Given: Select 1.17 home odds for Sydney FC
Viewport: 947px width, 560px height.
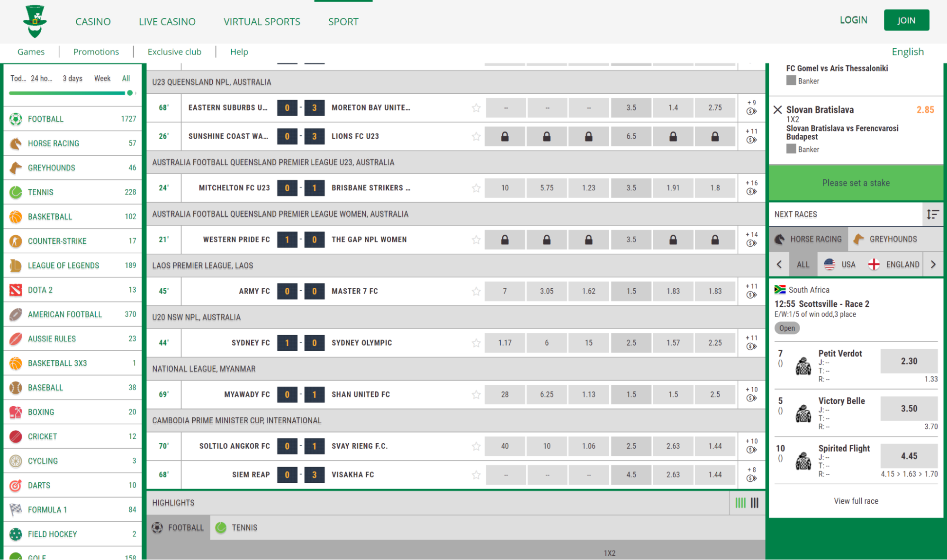Looking at the screenshot, I should pyautogui.click(x=505, y=343).
